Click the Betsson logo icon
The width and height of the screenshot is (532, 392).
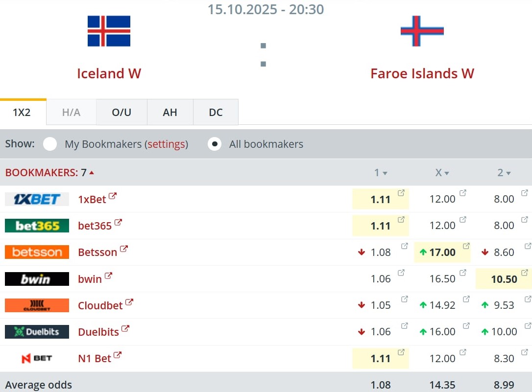coord(37,252)
